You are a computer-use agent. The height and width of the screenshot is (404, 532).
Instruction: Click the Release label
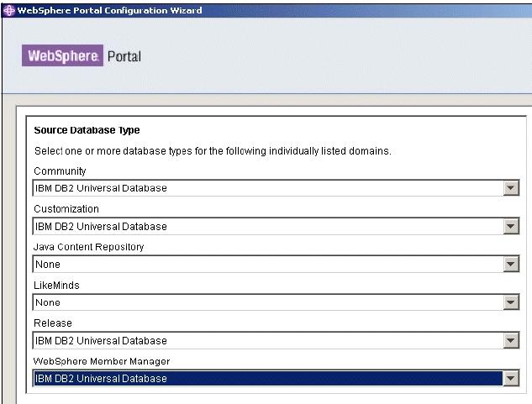coord(53,323)
